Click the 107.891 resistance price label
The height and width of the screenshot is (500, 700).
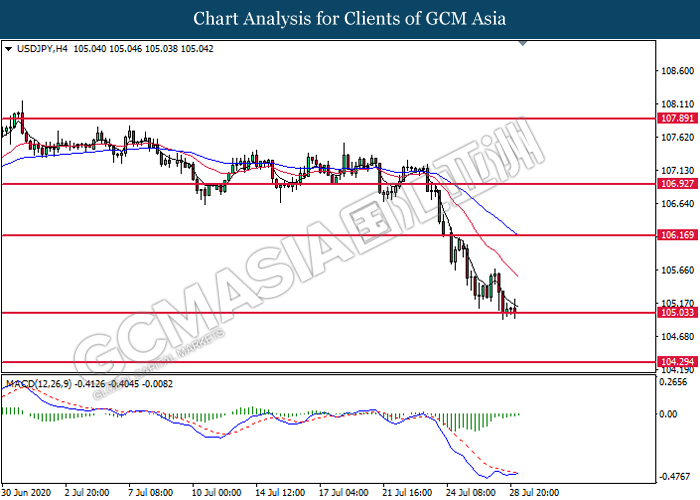click(x=677, y=118)
